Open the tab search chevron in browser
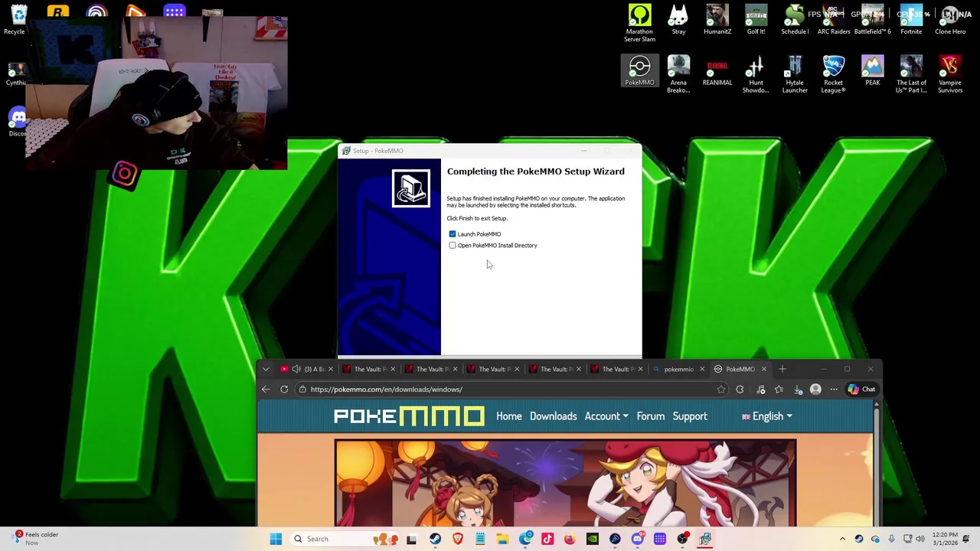 tap(266, 369)
